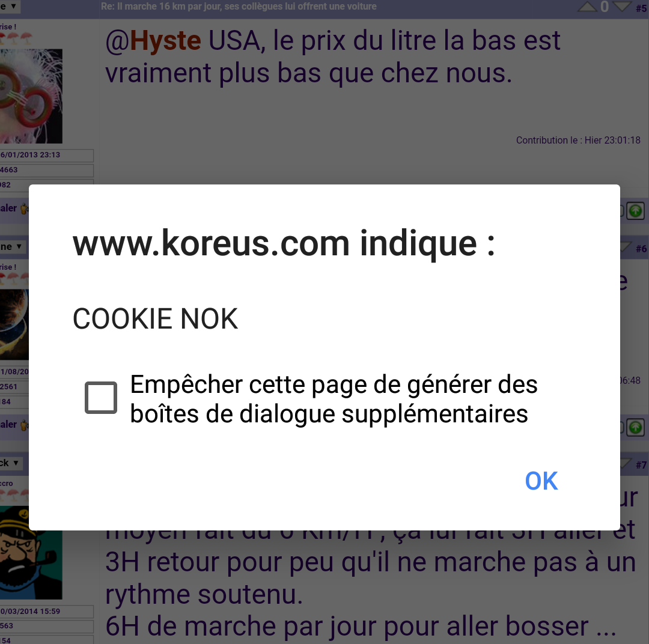Click the report icon beside Signaler under post #5
649x644 pixels.
coord(24,208)
